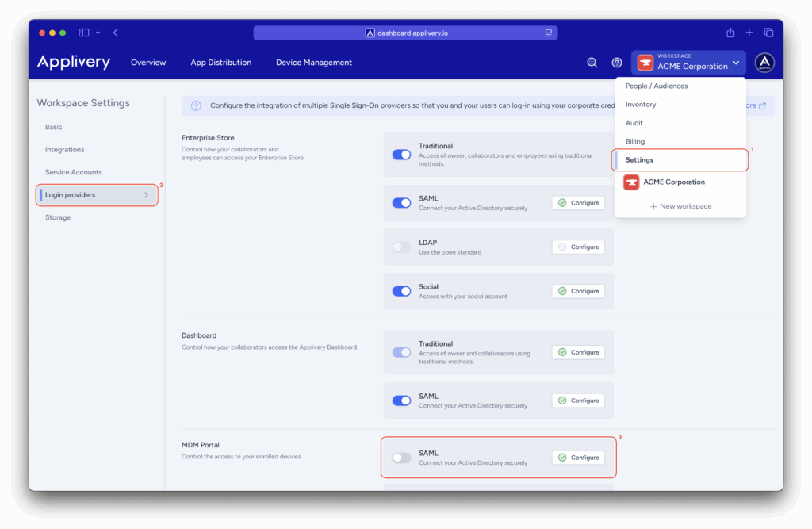Image resolution: width=812 pixels, height=529 pixels.
Task: Enable LDAP for Enterprise Store
Action: [x=400, y=247]
